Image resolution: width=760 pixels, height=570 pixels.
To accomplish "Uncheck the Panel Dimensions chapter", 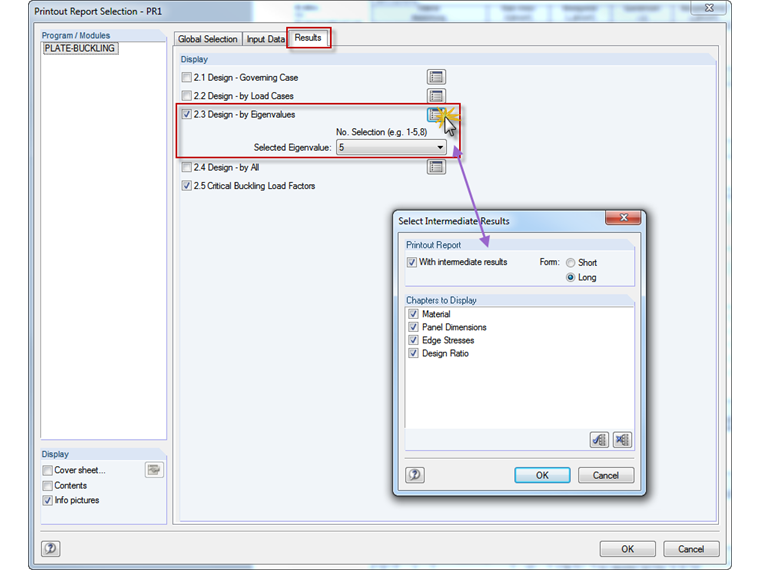I will coord(413,327).
